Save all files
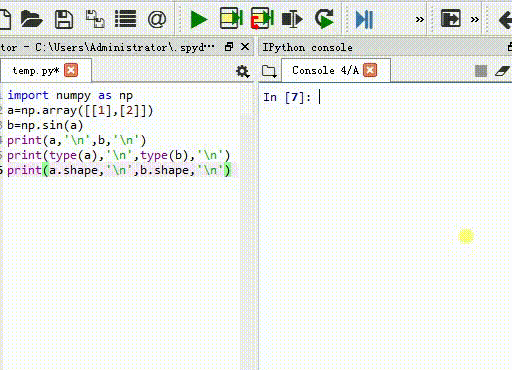The height and width of the screenshot is (370, 512). (95, 19)
